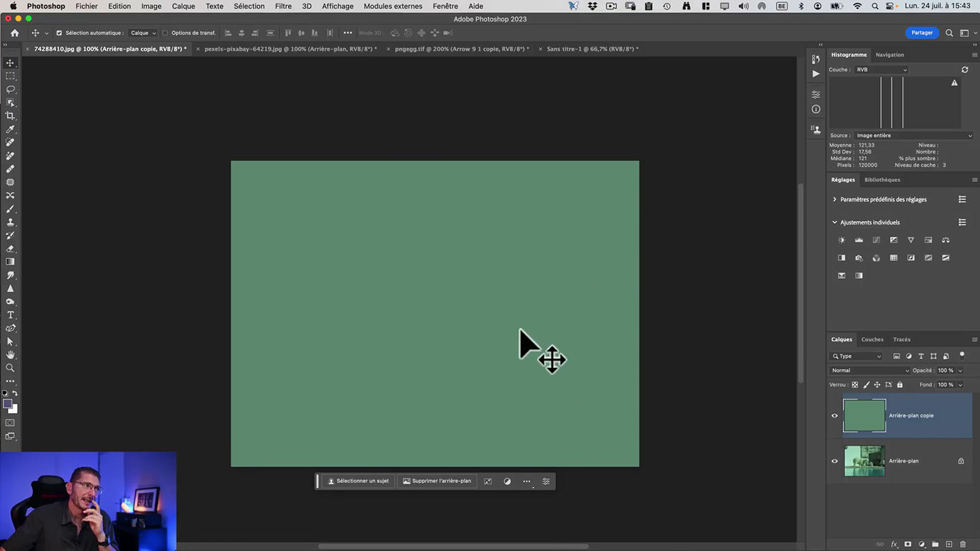Refresh the histogram with the refresh icon
Screen dimensions: 980x551
(x=965, y=70)
